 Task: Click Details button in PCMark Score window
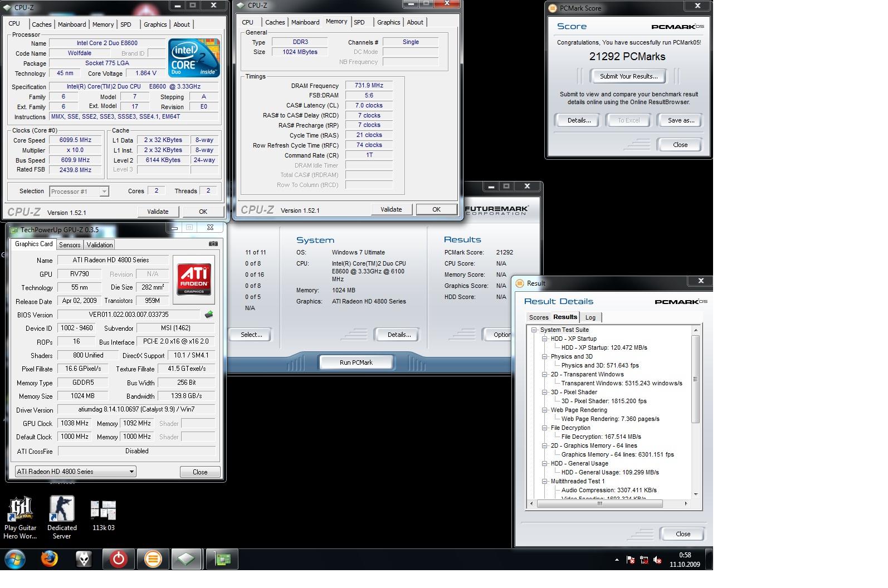click(x=579, y=120)
